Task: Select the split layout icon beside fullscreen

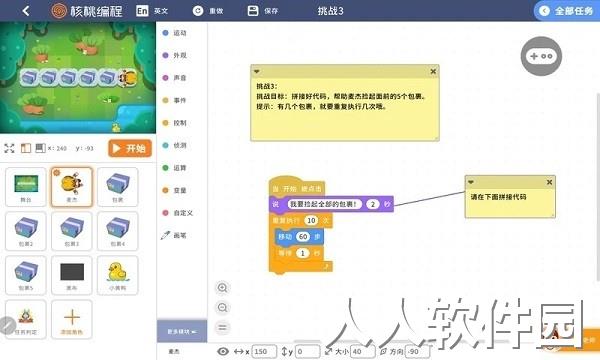Action: coord(26,148)
